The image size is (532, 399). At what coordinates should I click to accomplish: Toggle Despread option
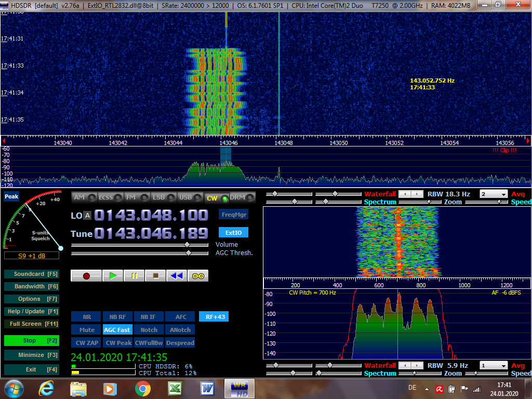180,343
